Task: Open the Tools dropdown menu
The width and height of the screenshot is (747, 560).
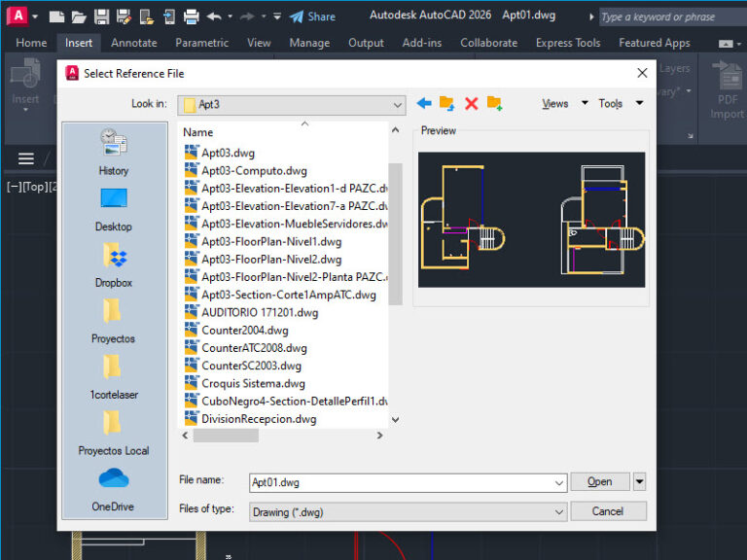Action: point(621,103)
